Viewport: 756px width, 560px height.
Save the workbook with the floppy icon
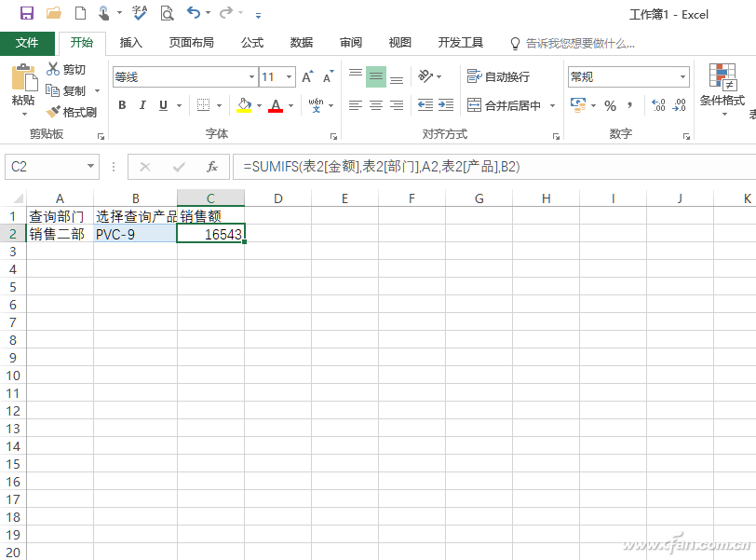pyautogui.click(x=26, y=13)
